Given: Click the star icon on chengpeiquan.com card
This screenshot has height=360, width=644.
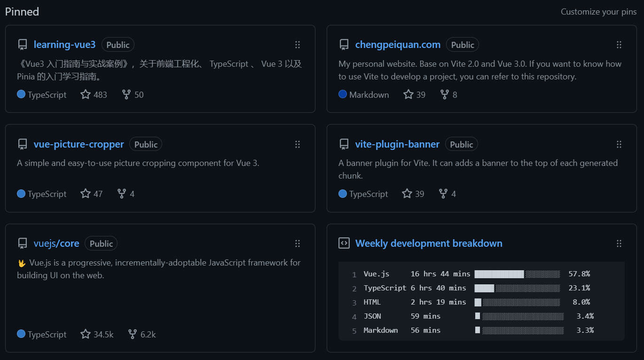Looking at the screenshot, I should point(408,94).
